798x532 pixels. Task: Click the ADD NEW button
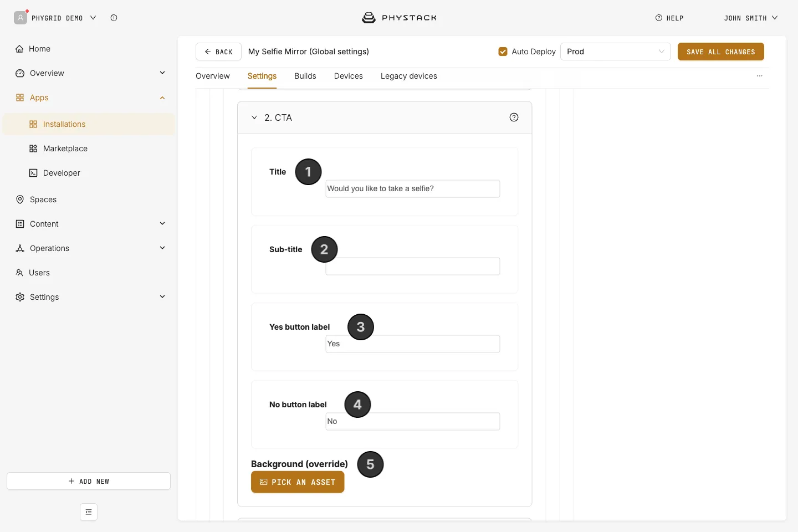(89, 481)
